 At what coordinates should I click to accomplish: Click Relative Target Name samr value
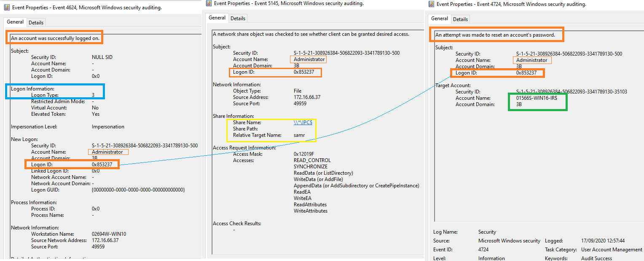(x=299, y=135)
